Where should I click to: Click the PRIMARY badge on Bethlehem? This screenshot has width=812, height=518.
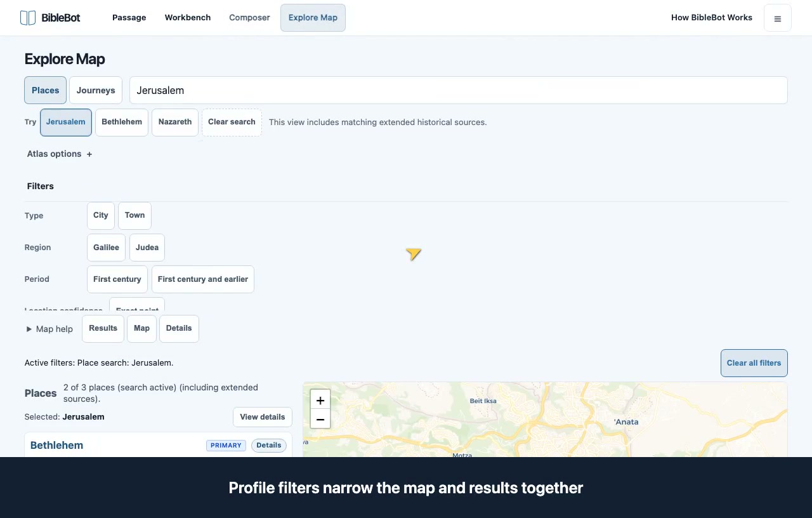226,446
